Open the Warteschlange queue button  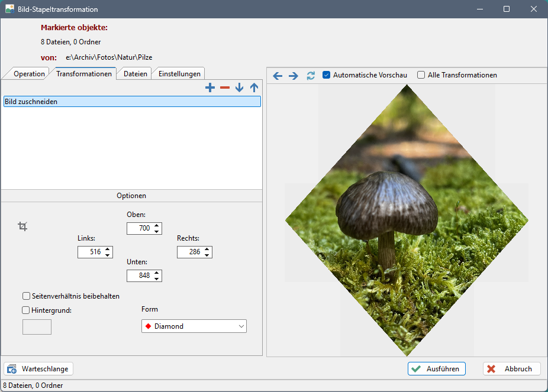38,369
